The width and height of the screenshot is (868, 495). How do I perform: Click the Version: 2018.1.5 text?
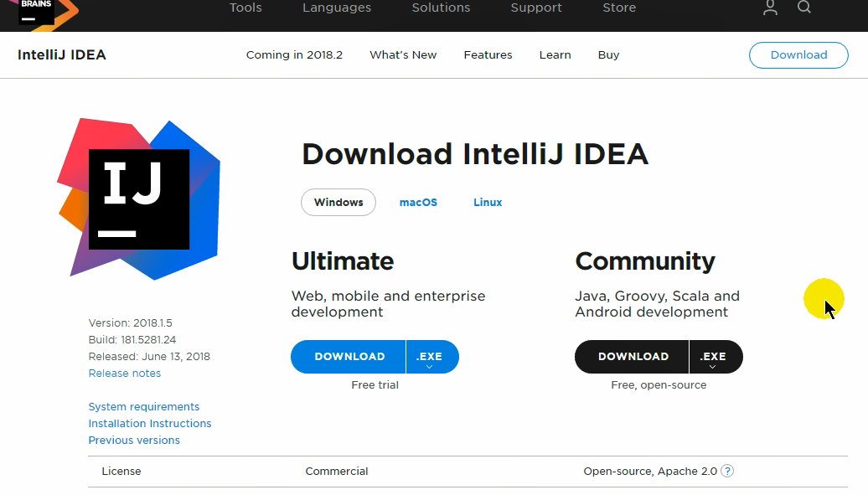click(130, 322)
